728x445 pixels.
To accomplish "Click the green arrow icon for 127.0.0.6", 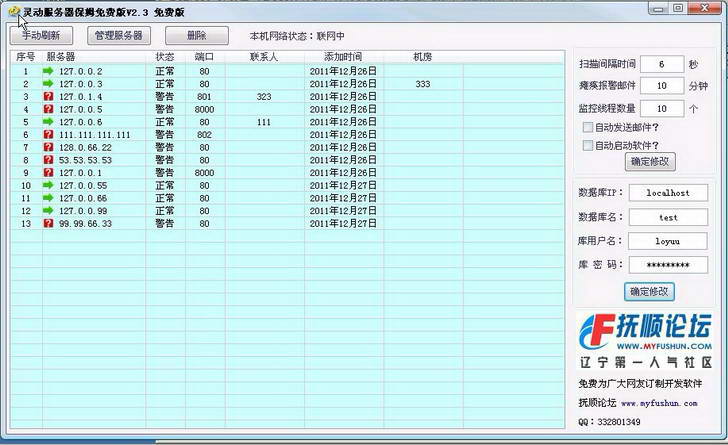I will 48,122.
